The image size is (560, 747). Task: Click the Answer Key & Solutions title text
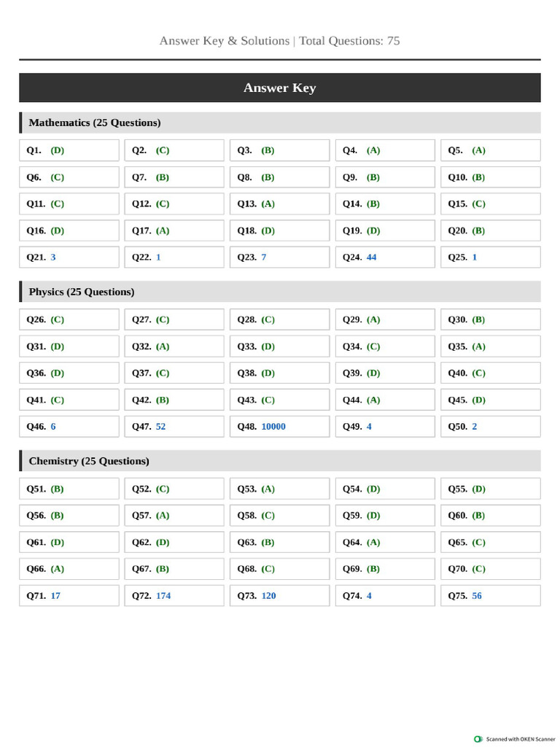click(x=225, y=41)
